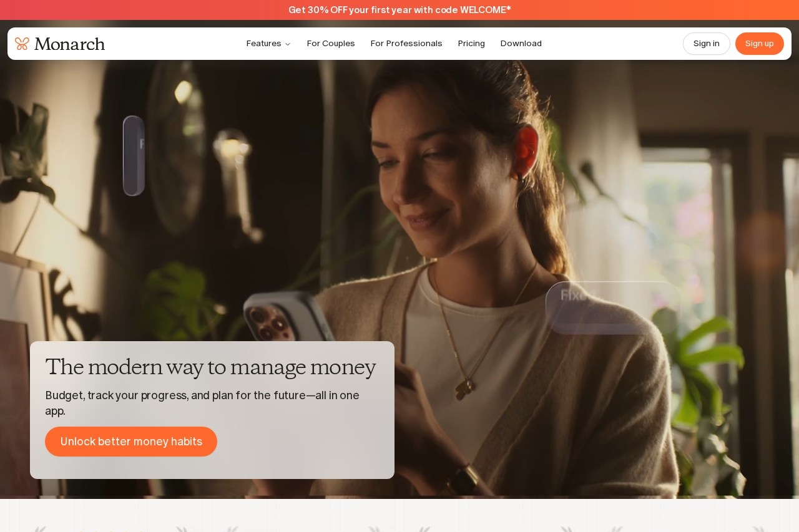The width and height of the screenshot is (799, 532).
Task: Click the modern way to manage money heading
Action: pos(210,367)
